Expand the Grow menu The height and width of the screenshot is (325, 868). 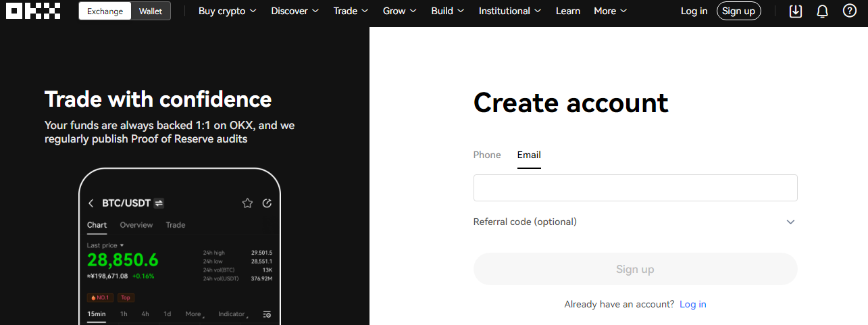pos(400,11)
